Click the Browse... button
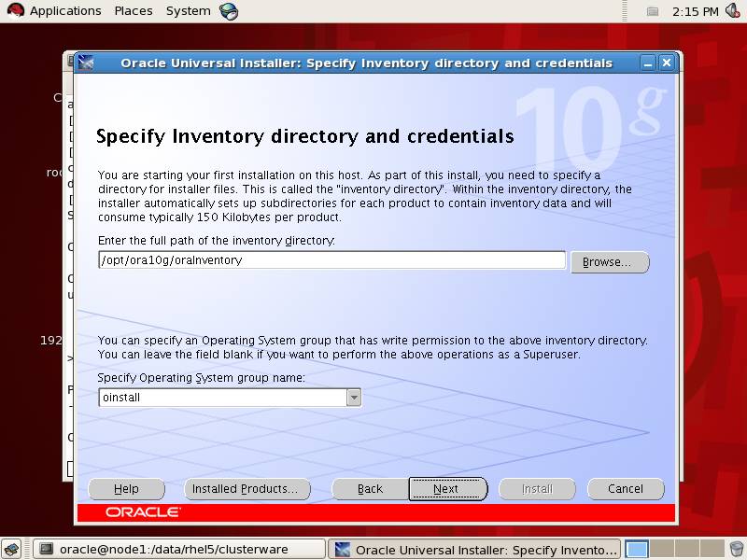Screen dimensions: 747x560 610,262
